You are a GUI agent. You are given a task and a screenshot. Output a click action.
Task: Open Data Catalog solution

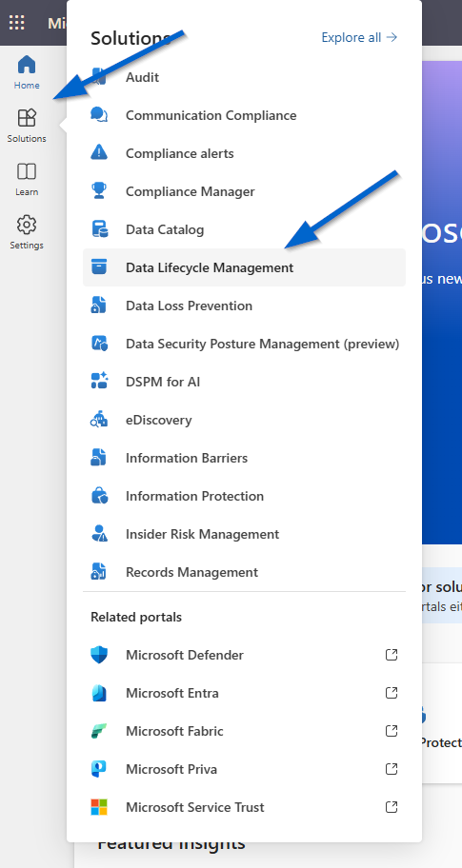point(244,229)
